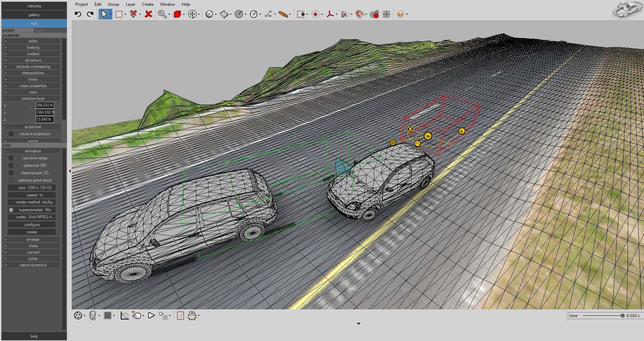
Task: Expand the dynamics properties section
Action: (x=33, y=60)
